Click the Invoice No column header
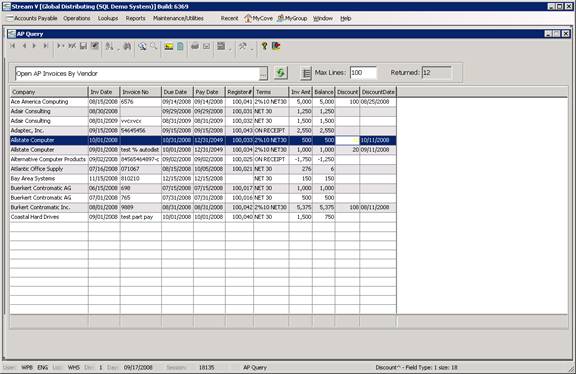 click(141, 92)
